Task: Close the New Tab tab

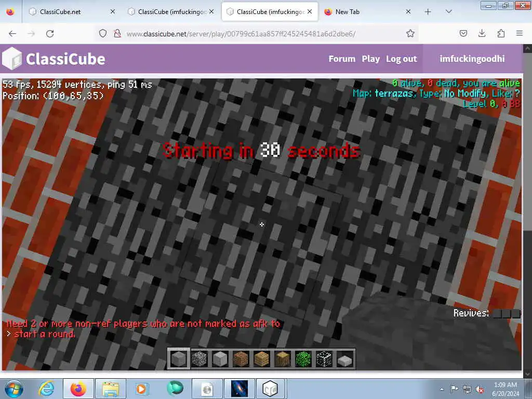Action: pyautogui.click(x=408, y=11)
